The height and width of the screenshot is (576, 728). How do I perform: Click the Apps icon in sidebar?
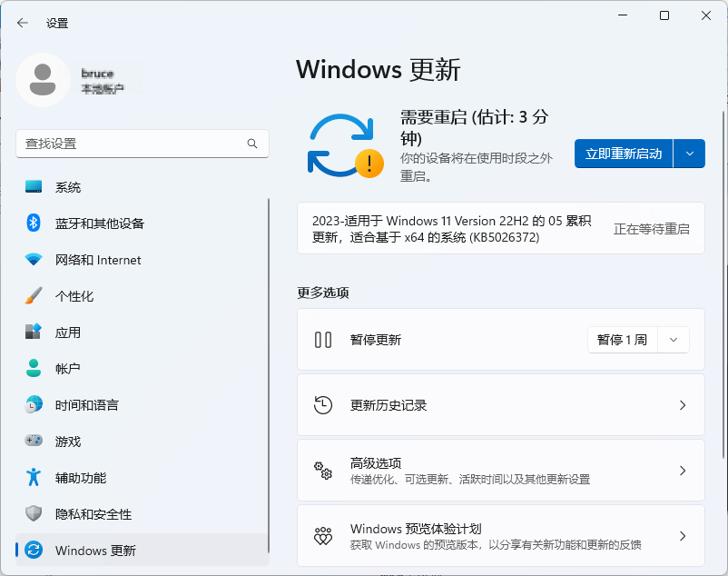point(34,333)
